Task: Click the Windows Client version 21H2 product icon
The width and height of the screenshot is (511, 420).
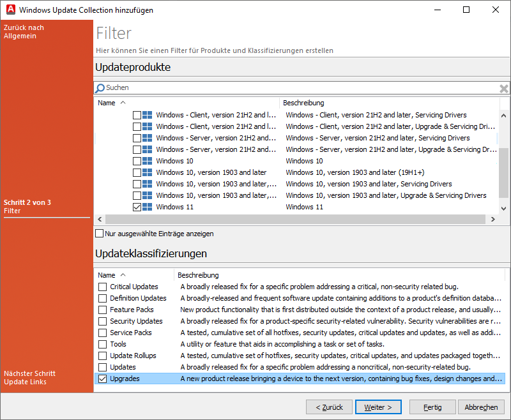Action: tap(149, 114)
